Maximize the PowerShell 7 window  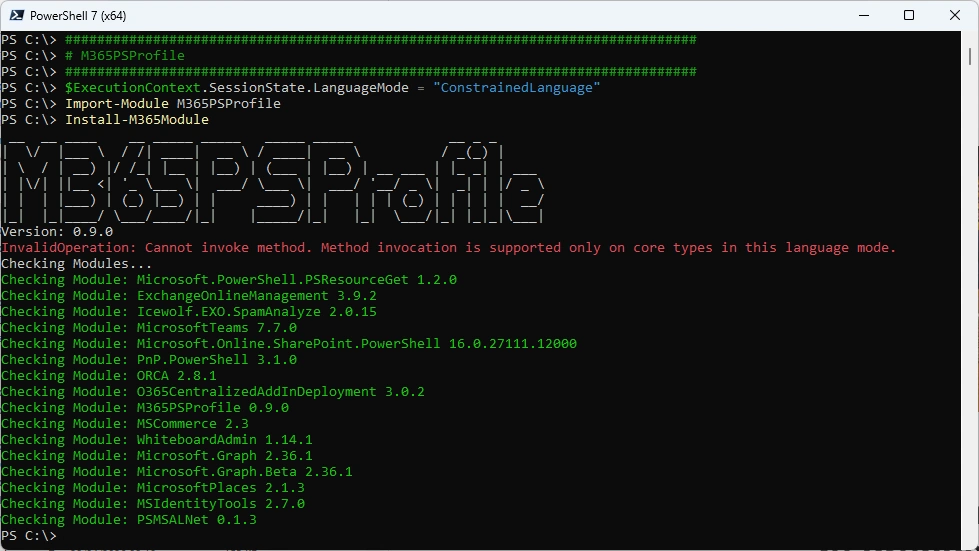click(908, 15)
